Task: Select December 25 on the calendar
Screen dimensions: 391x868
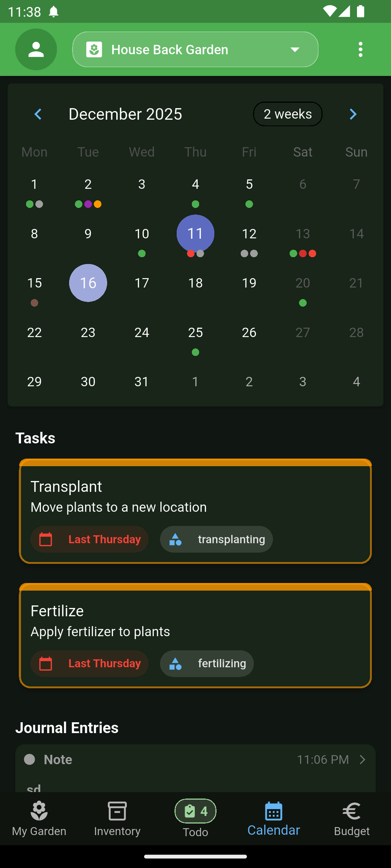Action: (x=195, y=333)
